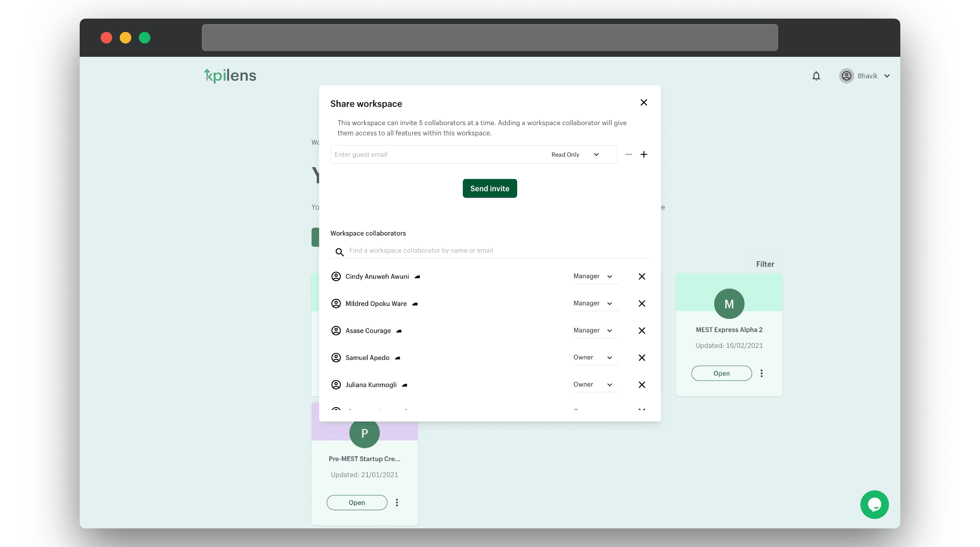This screenshot has height=547, width=980.
Task: Click the notification bell icon
Action: click(816, 76)
